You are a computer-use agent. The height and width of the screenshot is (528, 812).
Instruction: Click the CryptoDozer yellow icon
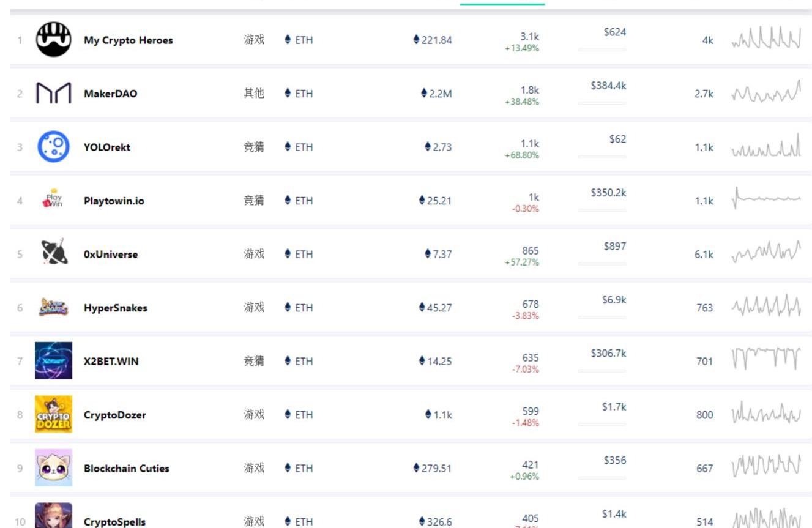[53, 414]
